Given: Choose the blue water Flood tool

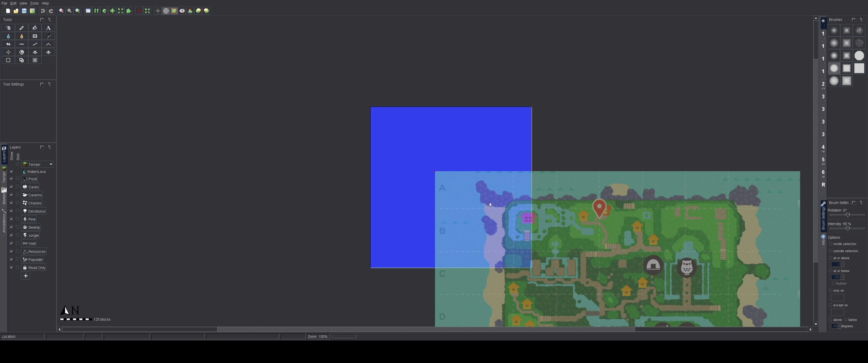Looking at the screenshot, I should coord(8,36).
